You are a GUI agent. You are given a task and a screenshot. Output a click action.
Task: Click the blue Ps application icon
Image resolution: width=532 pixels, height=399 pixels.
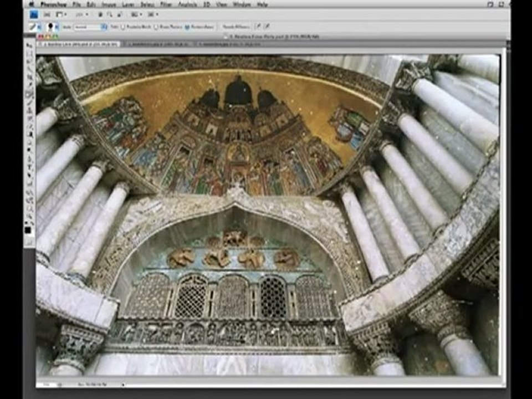point(34,14)
